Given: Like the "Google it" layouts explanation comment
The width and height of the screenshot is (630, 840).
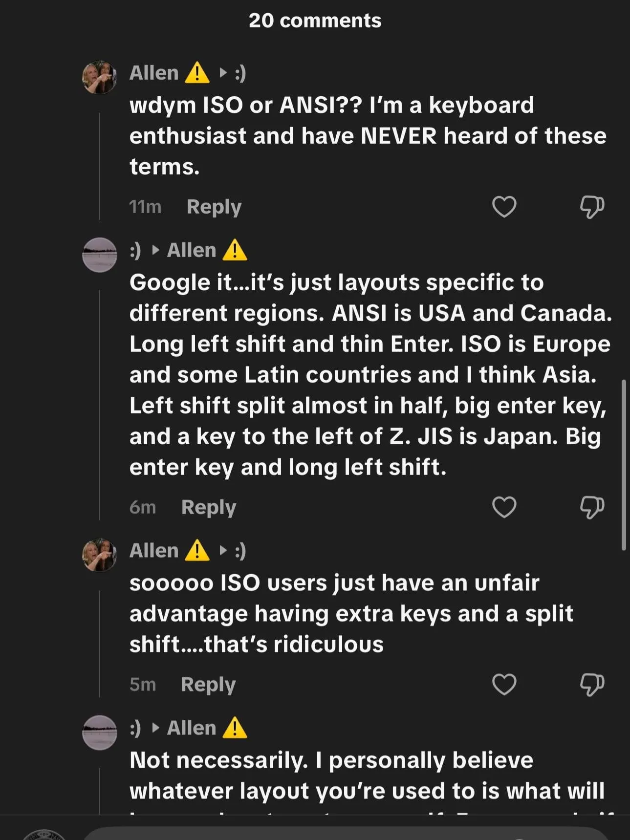Looking at the screenshot, I should 504,507.
